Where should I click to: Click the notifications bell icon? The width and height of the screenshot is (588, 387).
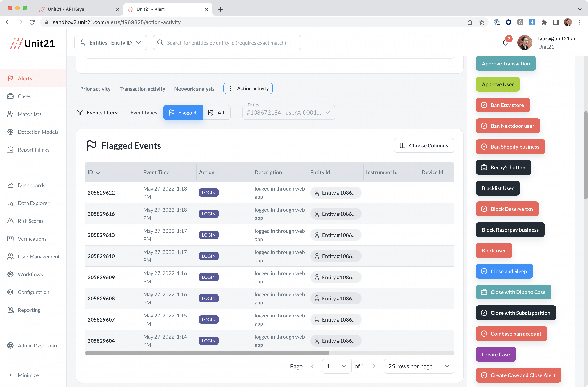(505, 43)
